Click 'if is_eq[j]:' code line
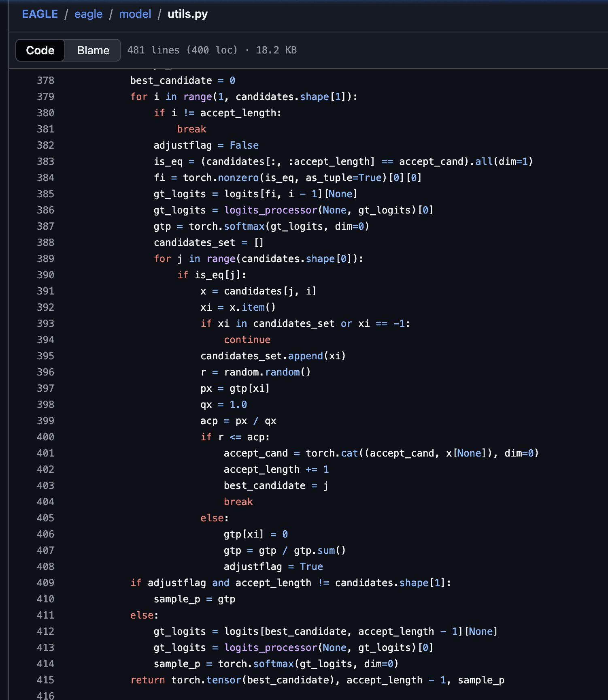Screen dimensions: 608x700 tap(212, 275)
